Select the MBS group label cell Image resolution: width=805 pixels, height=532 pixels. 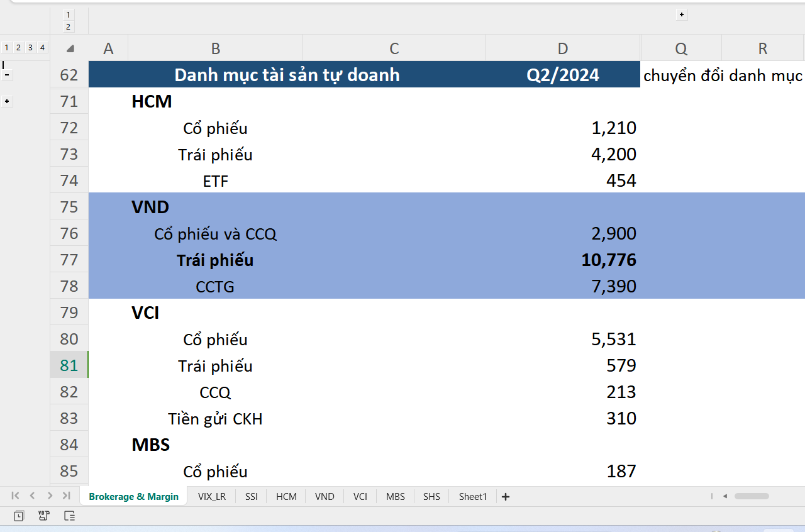(215, 445)
